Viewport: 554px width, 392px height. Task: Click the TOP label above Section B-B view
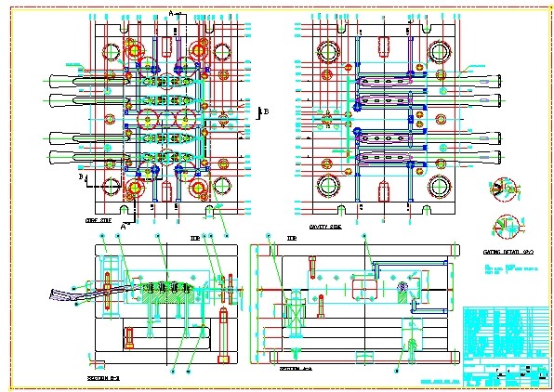coord(195,239)
